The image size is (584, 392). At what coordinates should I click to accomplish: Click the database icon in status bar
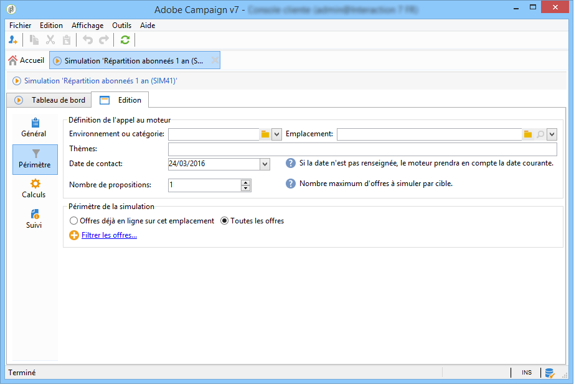tap(549, 373)
